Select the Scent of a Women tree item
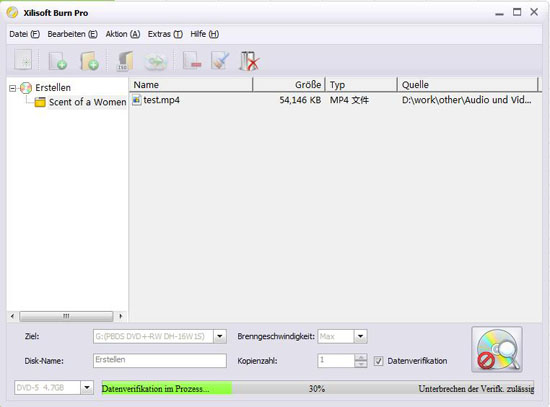The image size is (550, 407). [87, 102]
